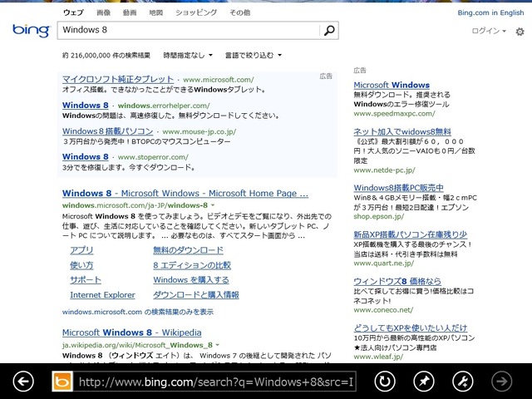Click the Bing logo

point(32,31)
